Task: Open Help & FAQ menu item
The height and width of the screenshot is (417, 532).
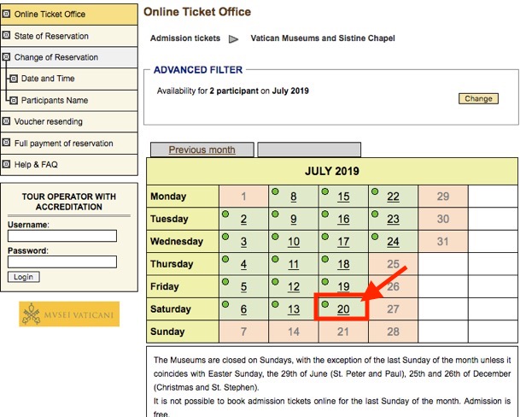Action: (69, 165)
